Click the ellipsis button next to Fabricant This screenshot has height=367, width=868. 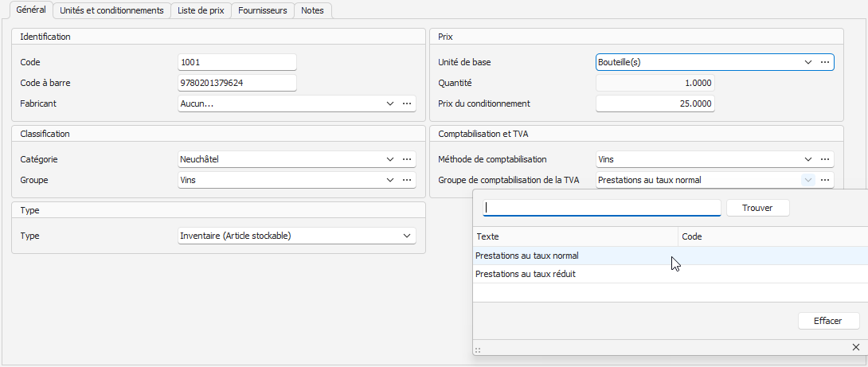(407, 103)
